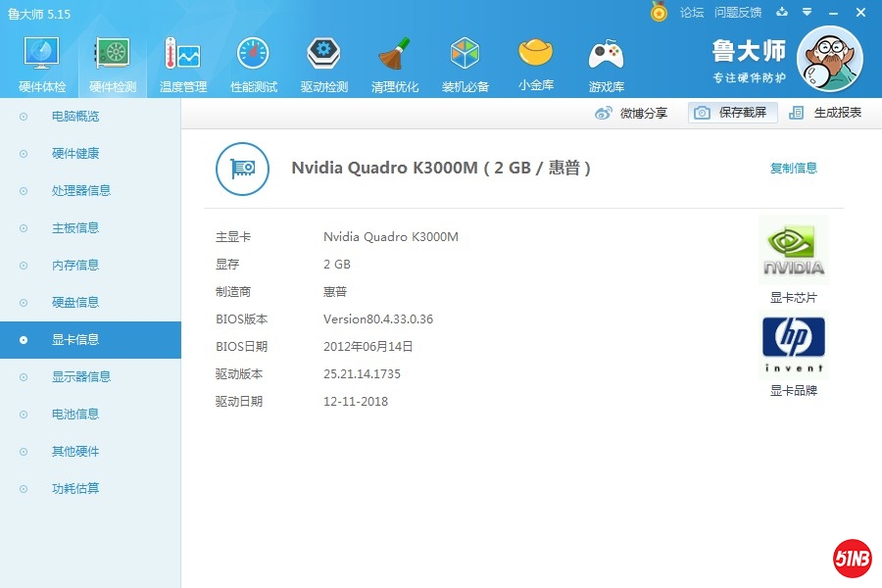Open 处理器信息 sidebar item
The width and height of the screenshot is (882, 588).
coord(80,191)
